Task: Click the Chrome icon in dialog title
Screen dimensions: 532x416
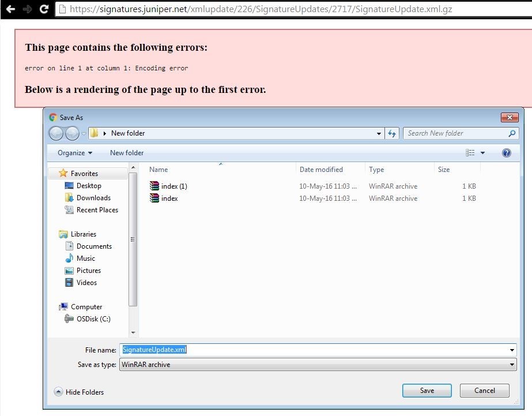Action: coord(53,117)
